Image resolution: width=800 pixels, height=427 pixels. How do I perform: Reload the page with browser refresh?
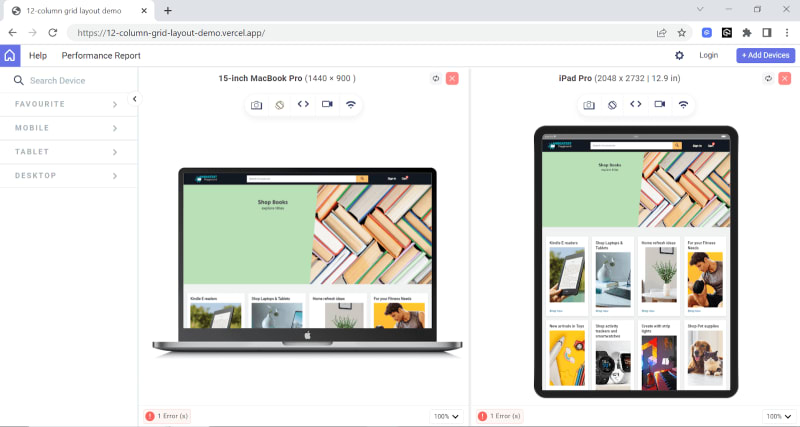pyautogui.click(x=53, y=33)
